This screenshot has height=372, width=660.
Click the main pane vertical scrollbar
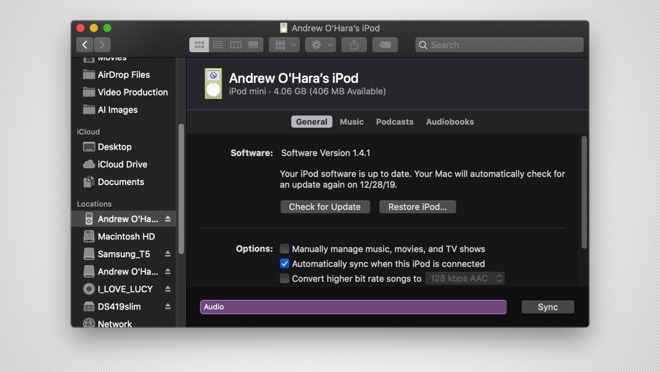coord(584,192)
